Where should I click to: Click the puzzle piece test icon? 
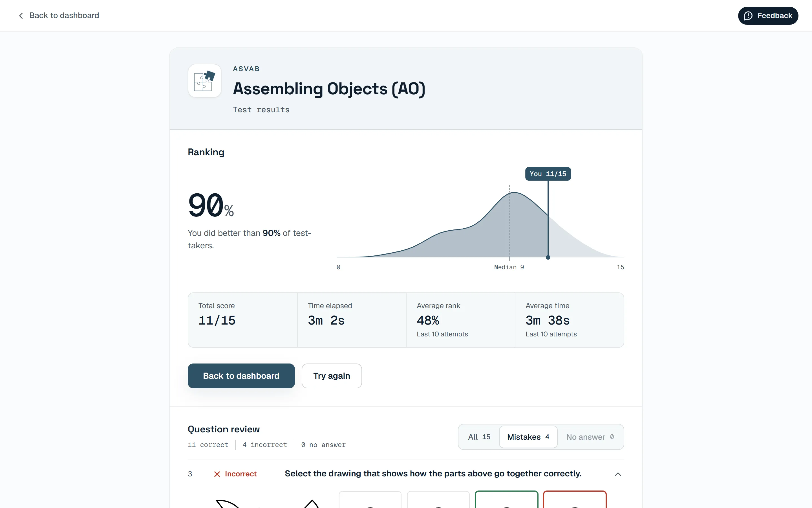204,81
